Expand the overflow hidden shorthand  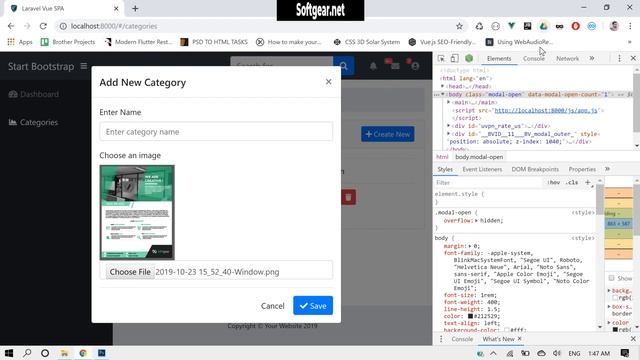pyautogui.click(x=476, y=221)
